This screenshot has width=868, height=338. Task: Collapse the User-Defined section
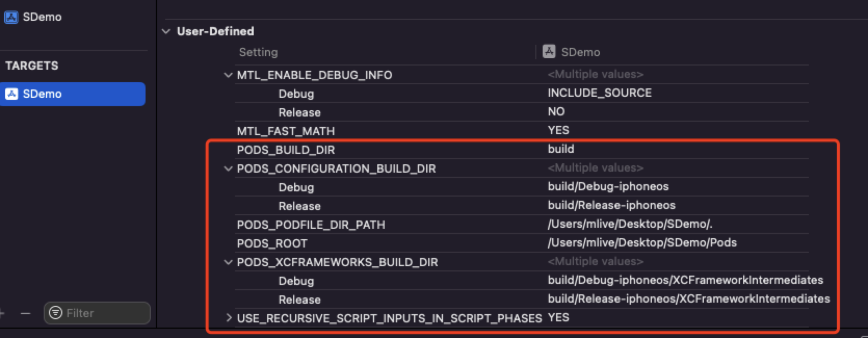coord(166,31)
